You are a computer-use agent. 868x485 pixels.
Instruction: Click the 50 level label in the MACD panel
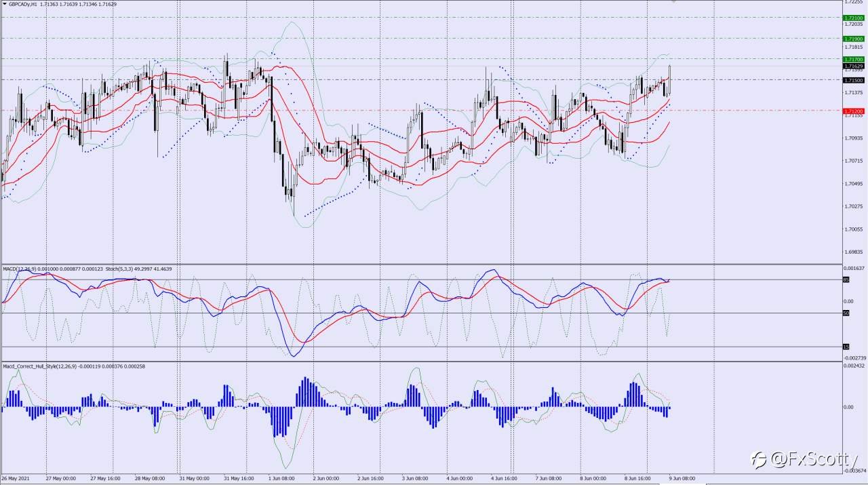(x=846, y=313)
